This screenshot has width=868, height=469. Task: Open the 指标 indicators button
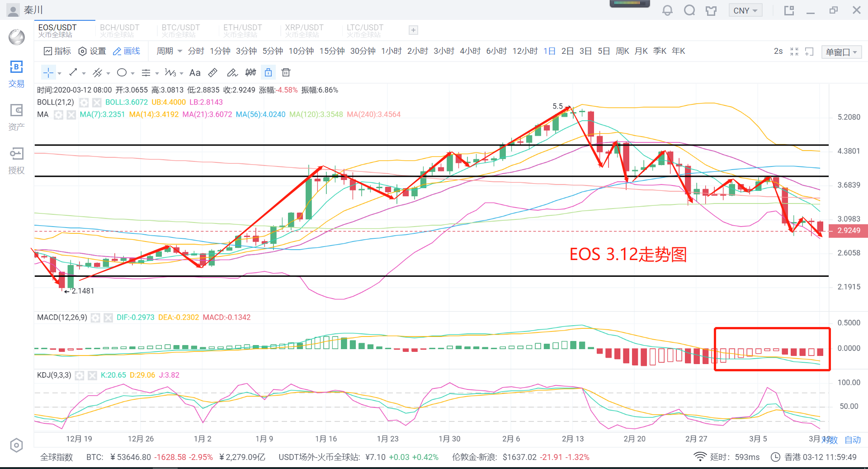(57, 51)
